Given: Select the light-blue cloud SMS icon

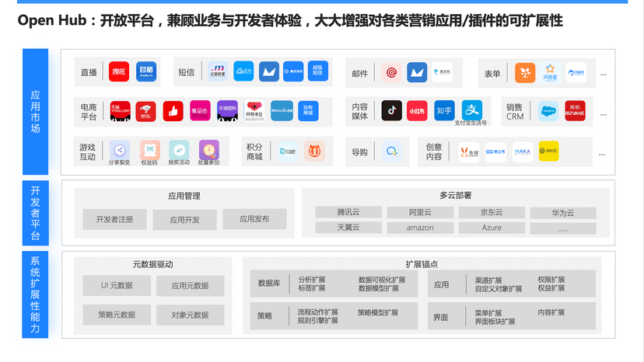Looking at the screenshot, I should (243, 71).
